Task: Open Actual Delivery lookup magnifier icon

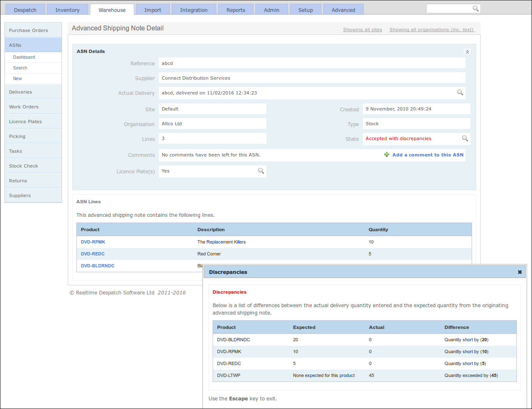Action: coord(460,92)
